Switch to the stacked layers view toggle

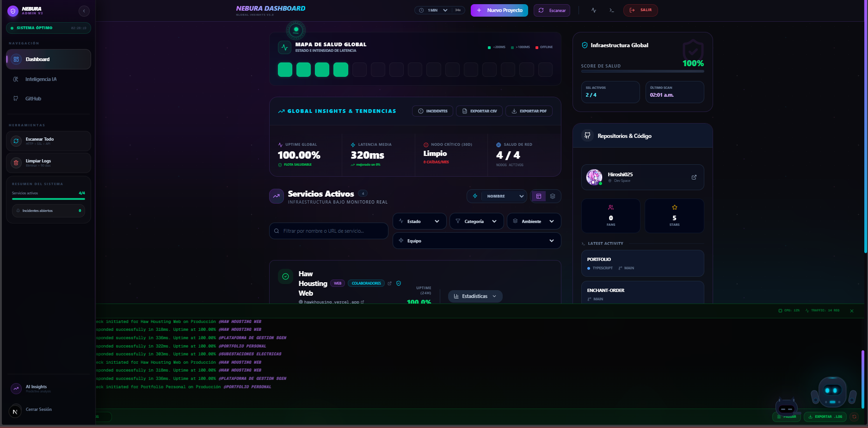553,196
